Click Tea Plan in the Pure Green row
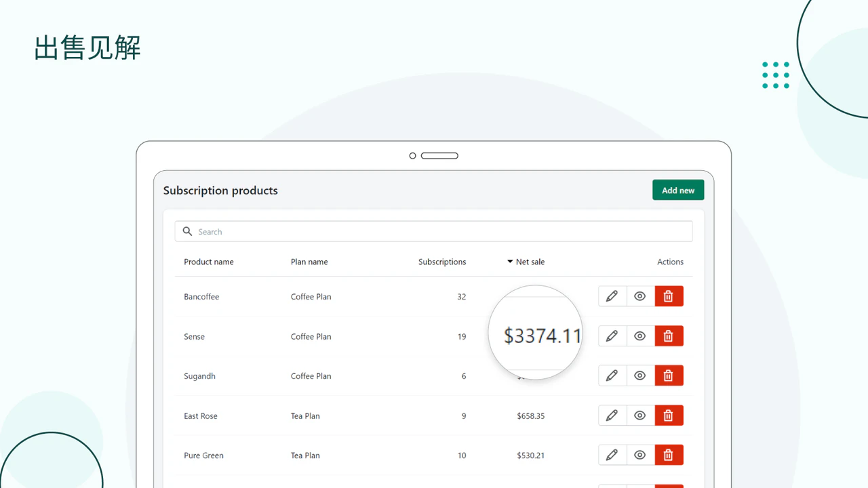 pos(305,455)
